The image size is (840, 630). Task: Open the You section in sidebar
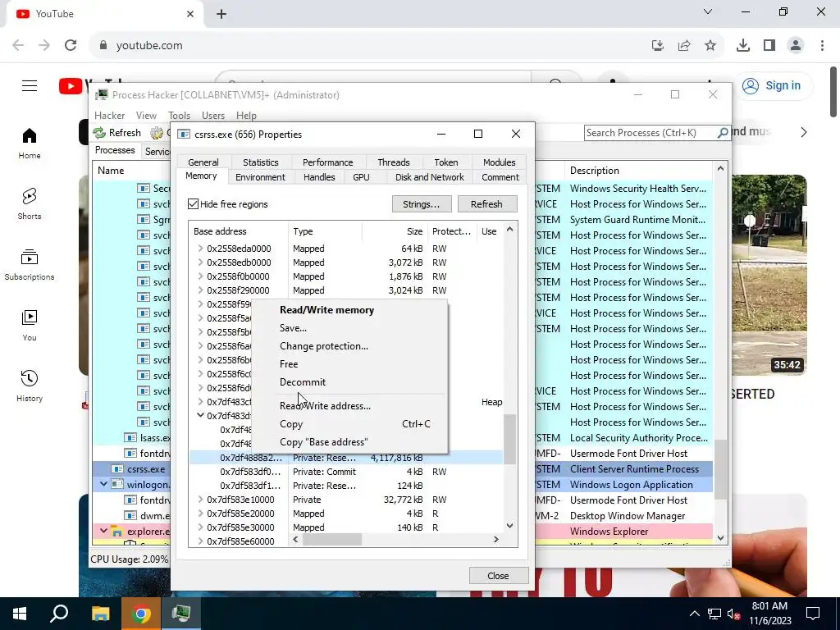pyautogui.click(x=30, y=326)
